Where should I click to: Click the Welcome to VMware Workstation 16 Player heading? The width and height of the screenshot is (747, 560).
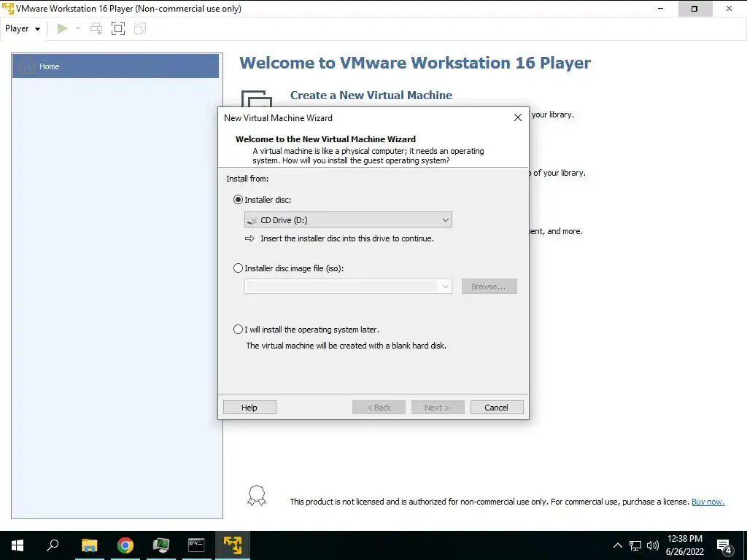click(x=415, y=63)
